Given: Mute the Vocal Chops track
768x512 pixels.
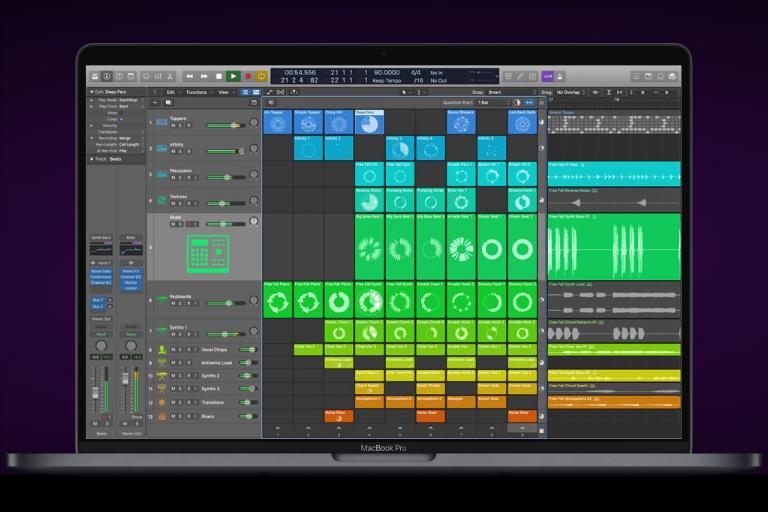Looking at the screenshot, I should pyautogui.click(x=172, y=349).
